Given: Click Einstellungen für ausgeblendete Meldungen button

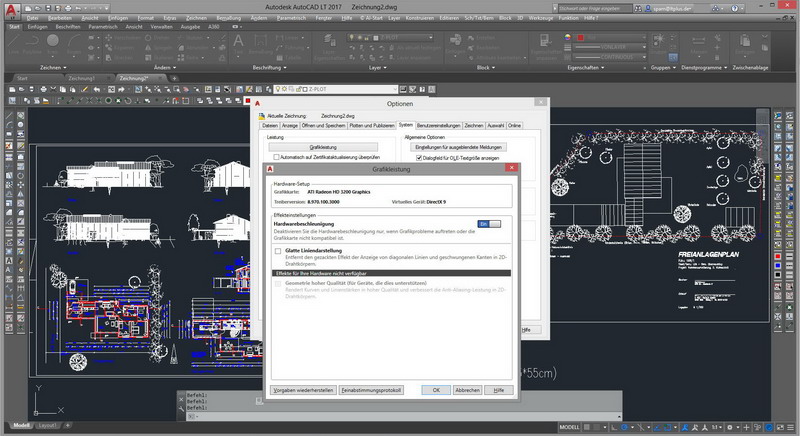Looking at the screenshot, I should (458, 147).
